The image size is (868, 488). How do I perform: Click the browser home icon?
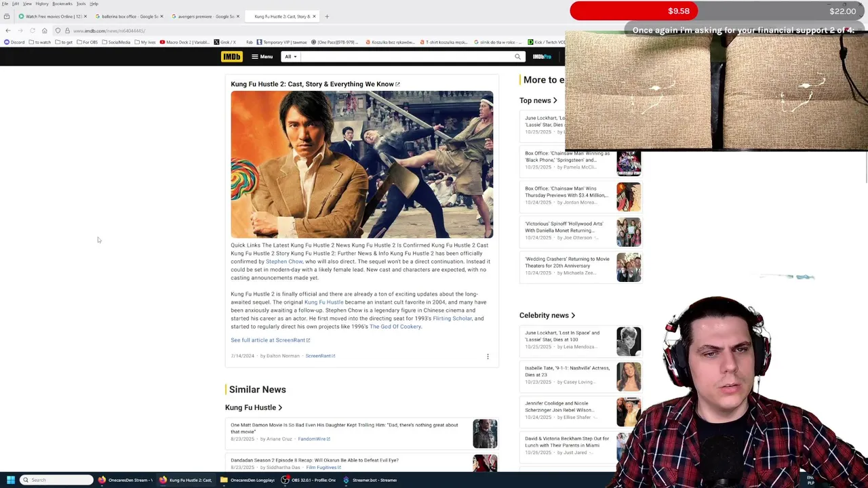click(45, 30)
